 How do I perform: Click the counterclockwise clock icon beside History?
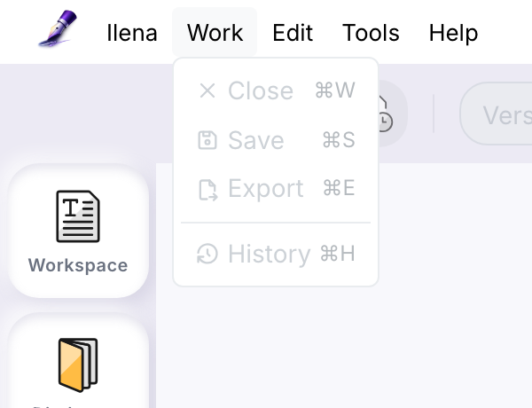click(207, 254)
